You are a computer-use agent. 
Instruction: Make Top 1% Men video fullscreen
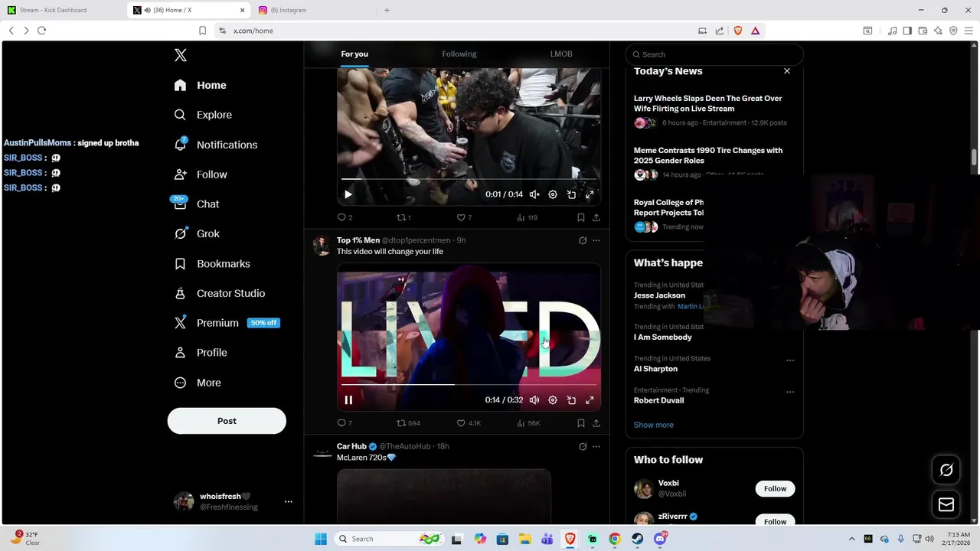tap(590, 400)
